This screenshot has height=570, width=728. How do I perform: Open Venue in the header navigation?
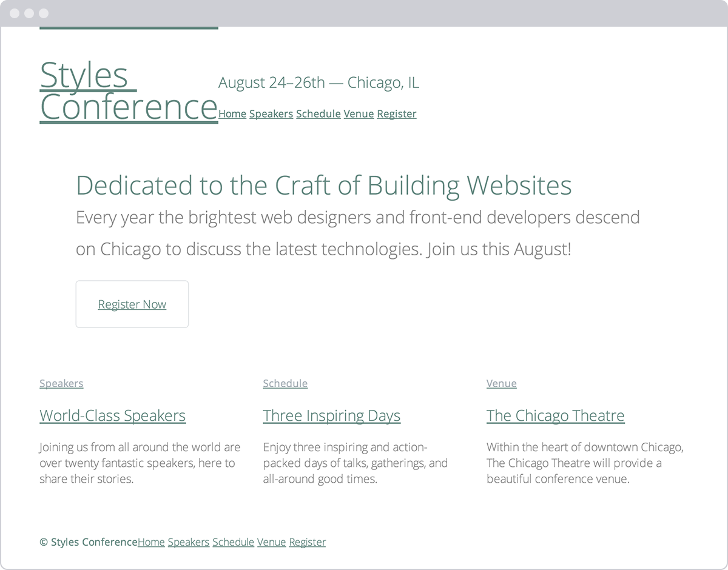(x=359, y=114)
